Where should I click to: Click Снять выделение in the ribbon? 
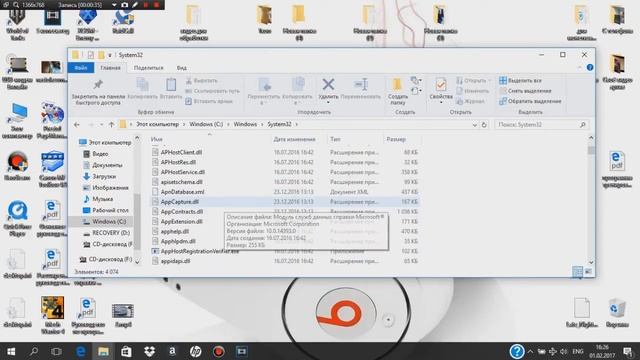tap(525, 91)
